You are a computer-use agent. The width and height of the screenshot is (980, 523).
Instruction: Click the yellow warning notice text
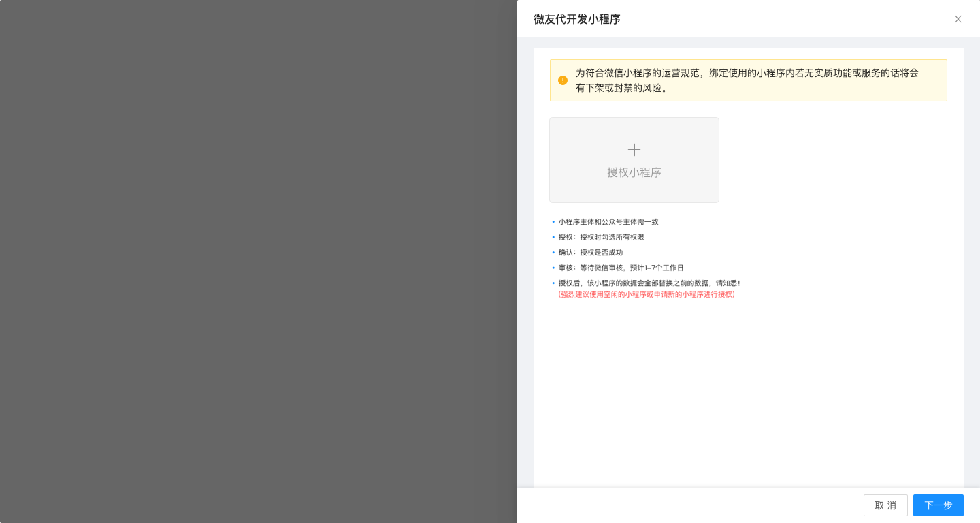747,80
